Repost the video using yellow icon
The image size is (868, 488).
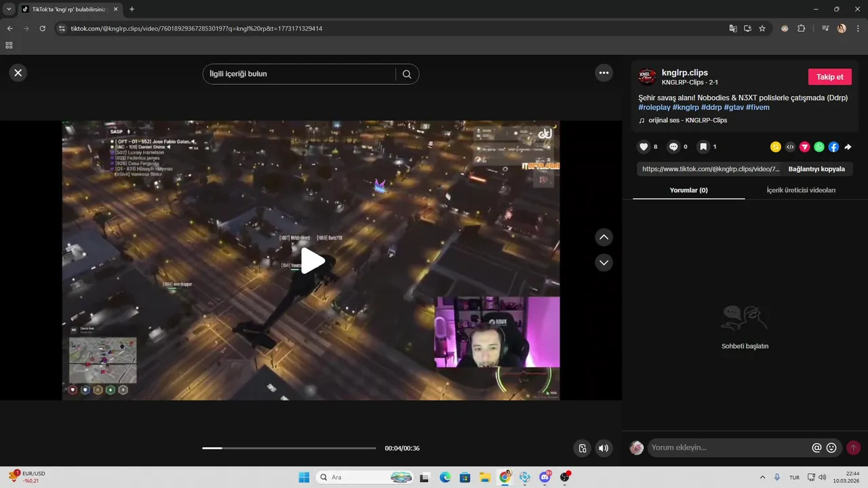pos(776,146)
